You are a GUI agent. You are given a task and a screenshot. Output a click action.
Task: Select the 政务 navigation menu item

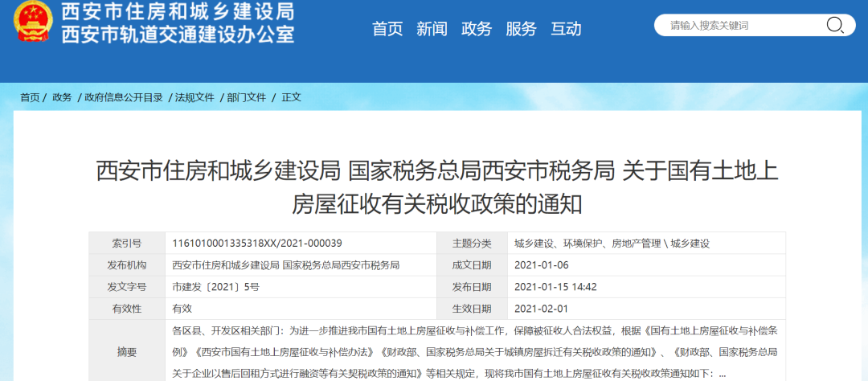click(x=477, y=29)
